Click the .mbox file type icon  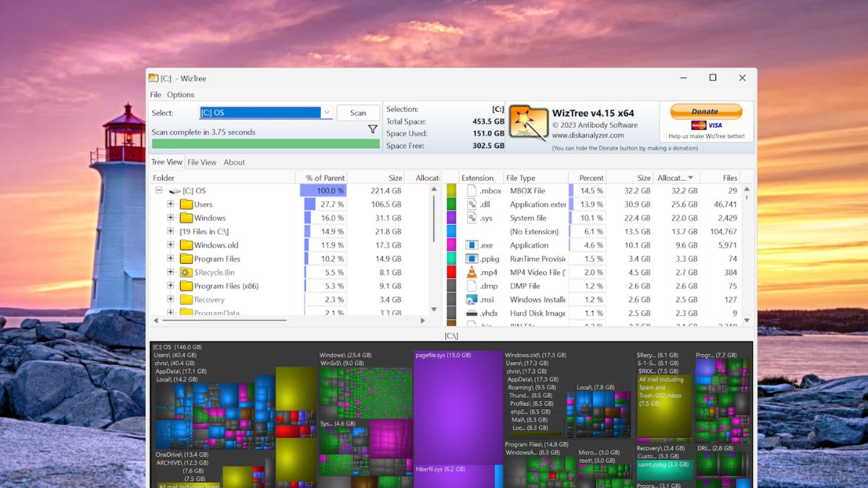[472, 191]
